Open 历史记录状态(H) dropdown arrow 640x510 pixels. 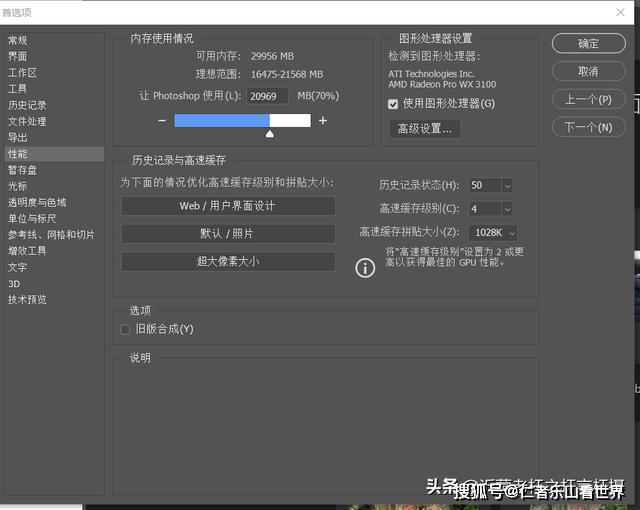point(507,186)
